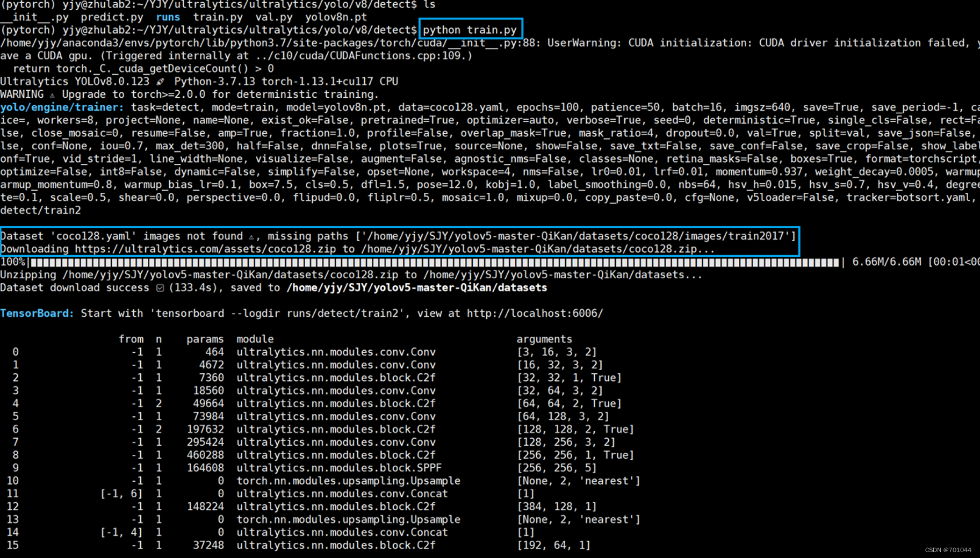Image resolution: width=980 pixels, height=558 pixels.
Task: Click arguments '[192, 64, 1]' in row 15
Action: point(553,546)
